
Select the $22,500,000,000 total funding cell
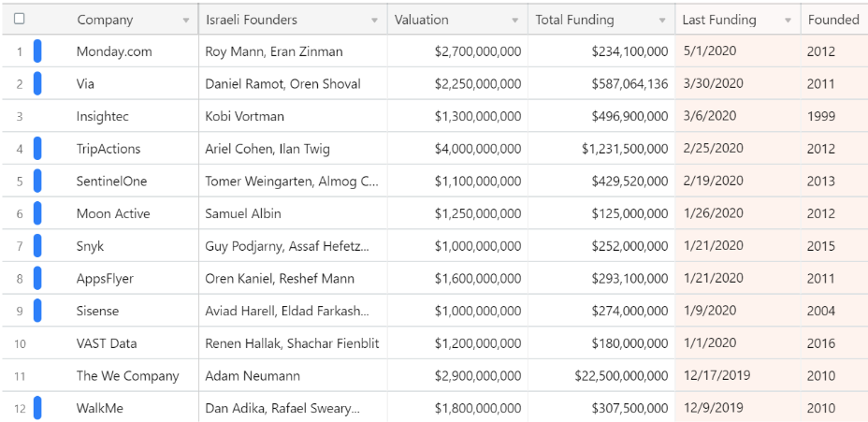click(601, 375)
